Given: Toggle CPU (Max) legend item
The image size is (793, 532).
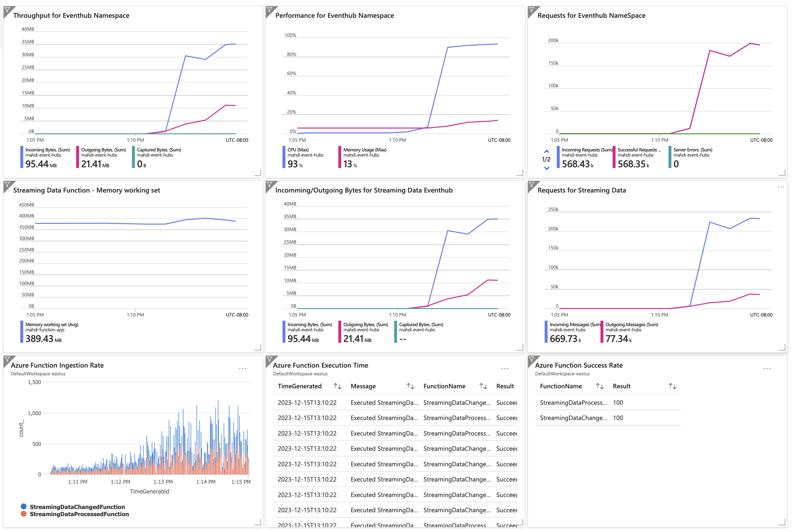Looking at the screenshot, I should [298, 150].
